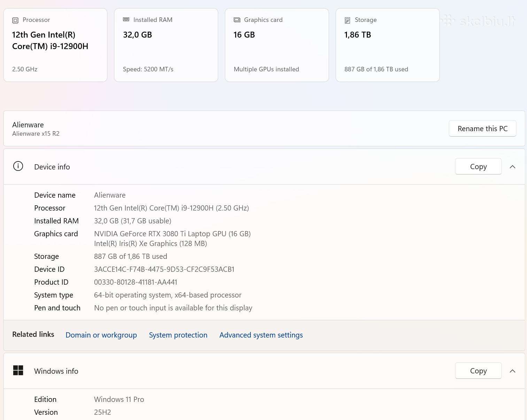Viewport: 527px width, 420px height.
Task: Open the Installed RAM summary card
Action: [x=166, y=45]
